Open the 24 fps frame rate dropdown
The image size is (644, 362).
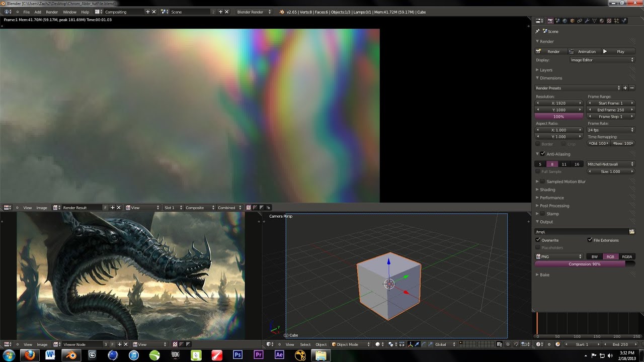(x=611, y=130)
